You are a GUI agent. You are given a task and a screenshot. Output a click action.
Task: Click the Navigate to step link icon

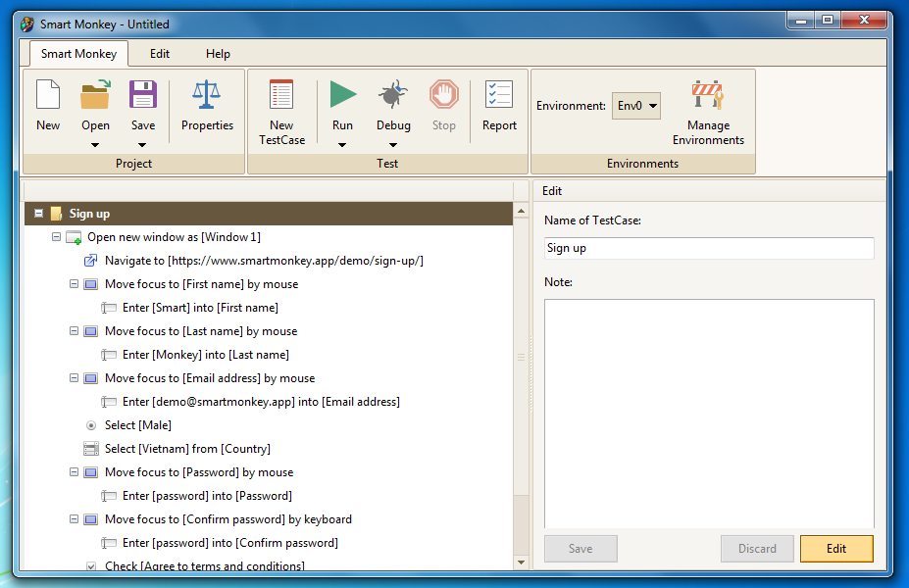(91, 261)
